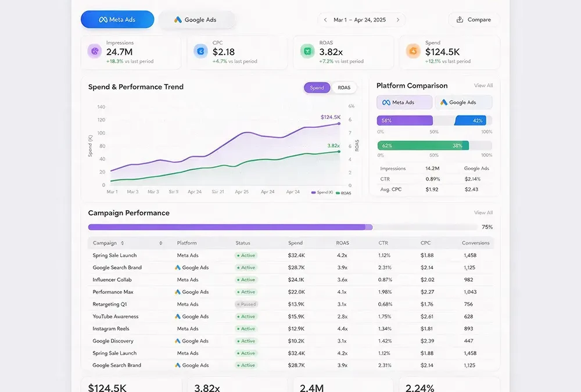Click the Google Ads icon in YouTube Awareness row

tap(178, 317)
